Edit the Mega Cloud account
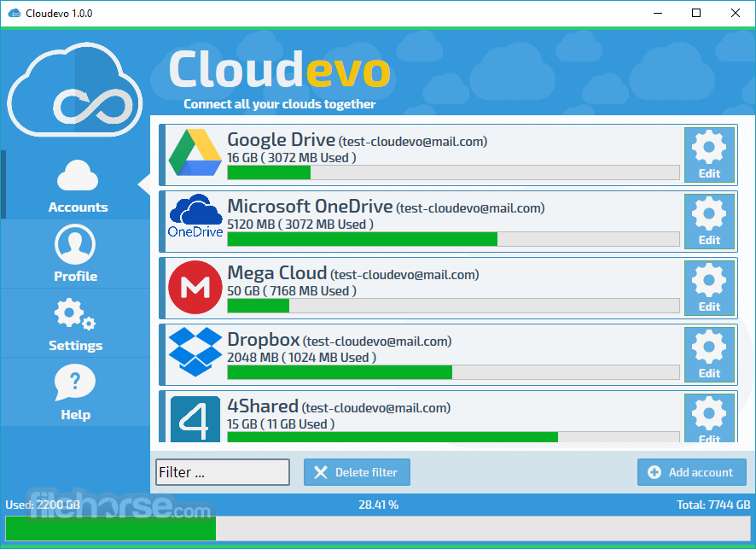756x549 pixels. click(709, 288)
